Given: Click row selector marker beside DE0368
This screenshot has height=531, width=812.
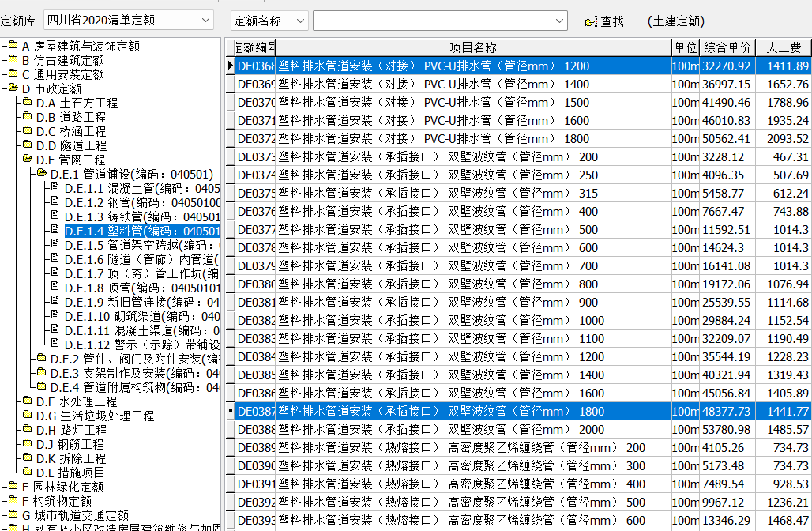Looking at the screenshot, I should click(x=231, y=66).
